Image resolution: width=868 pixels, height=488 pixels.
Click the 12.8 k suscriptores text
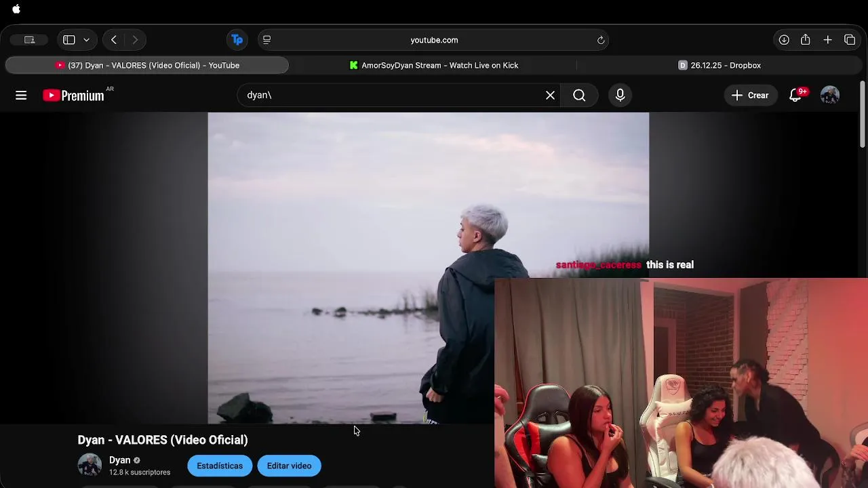click(140, 472)
